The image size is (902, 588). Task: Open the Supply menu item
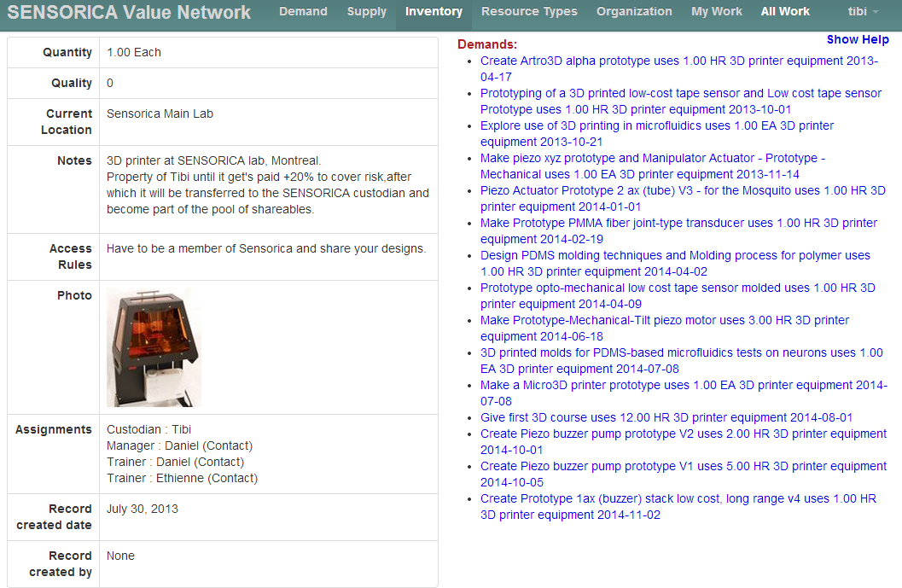click(x=367, y=11)
